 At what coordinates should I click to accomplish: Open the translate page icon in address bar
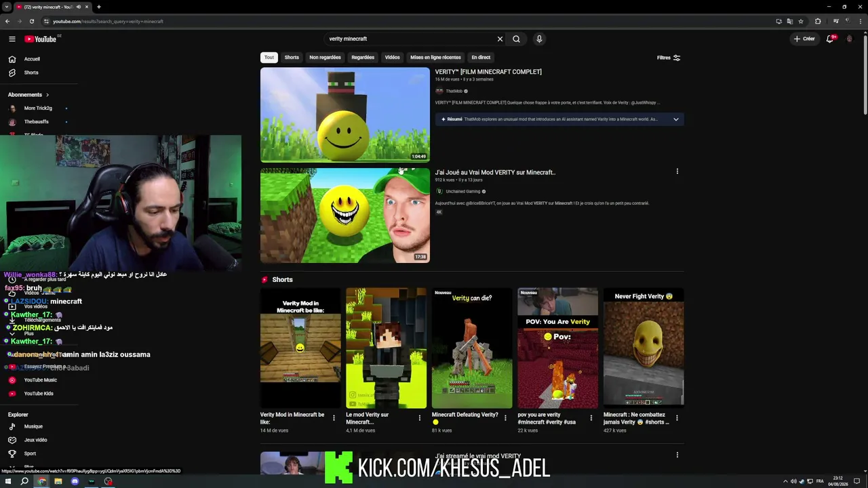pyautogui.click(x=789, y=21)
